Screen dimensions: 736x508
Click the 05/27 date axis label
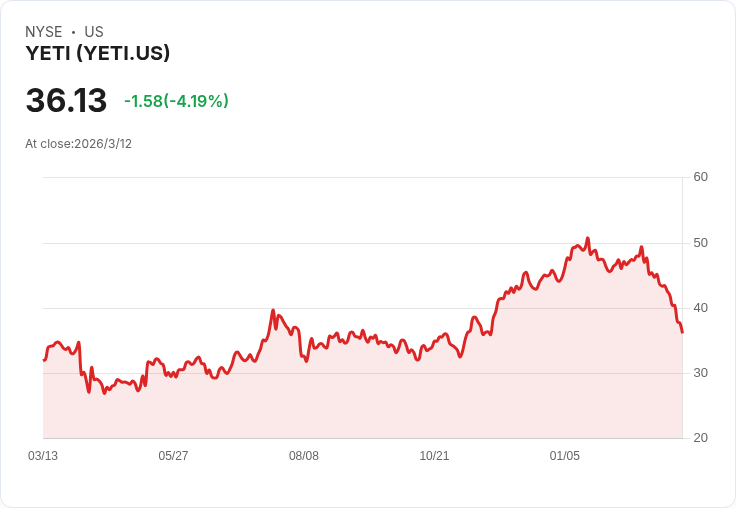pos(173,456)
